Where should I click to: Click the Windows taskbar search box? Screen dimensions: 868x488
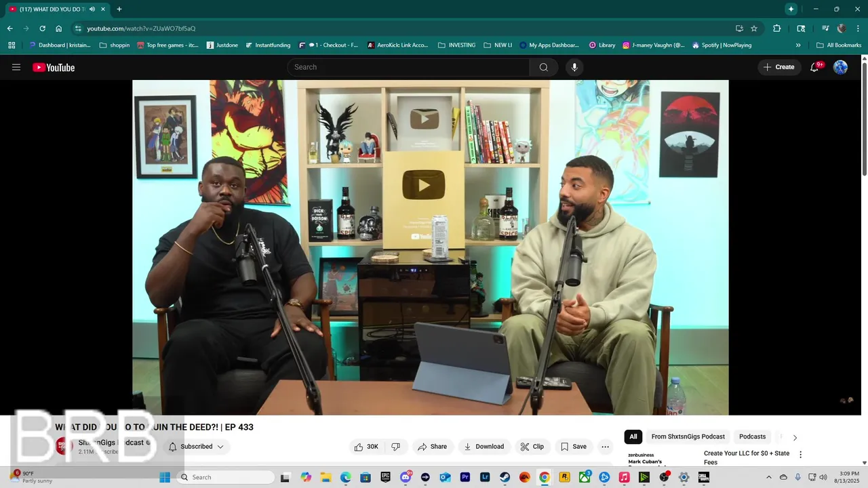(226, 477)
